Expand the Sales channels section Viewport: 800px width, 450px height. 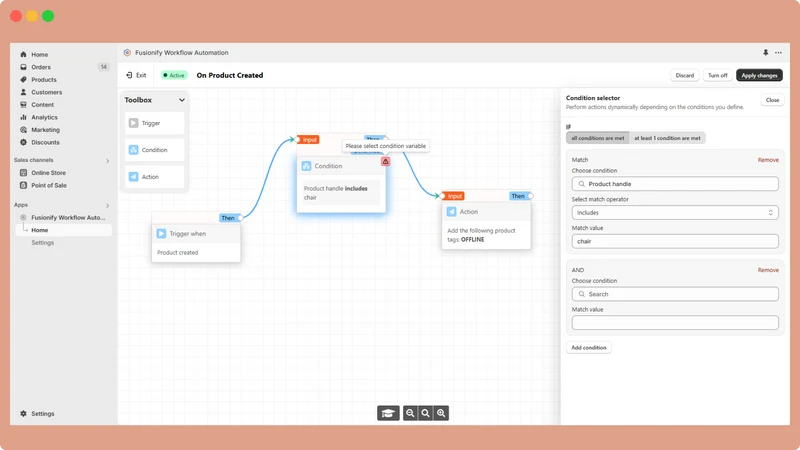click(x=107, y=161)
